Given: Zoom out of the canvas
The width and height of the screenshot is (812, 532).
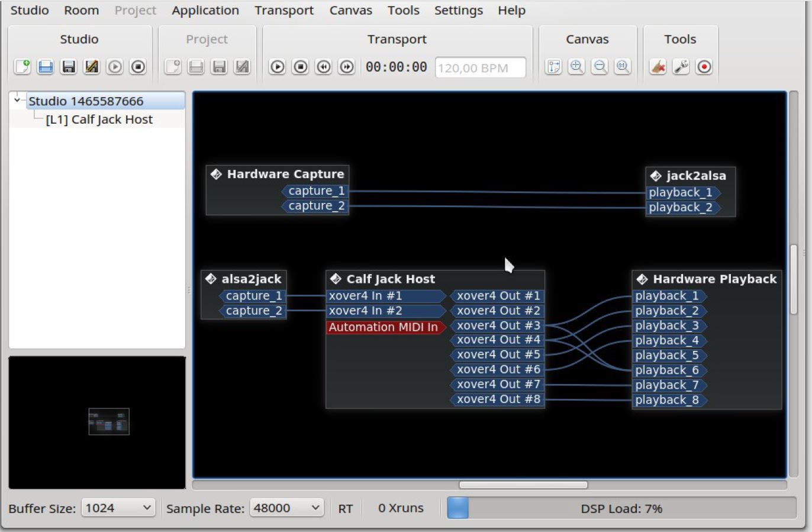Looking at the screenshot, I should coord(600,67).
